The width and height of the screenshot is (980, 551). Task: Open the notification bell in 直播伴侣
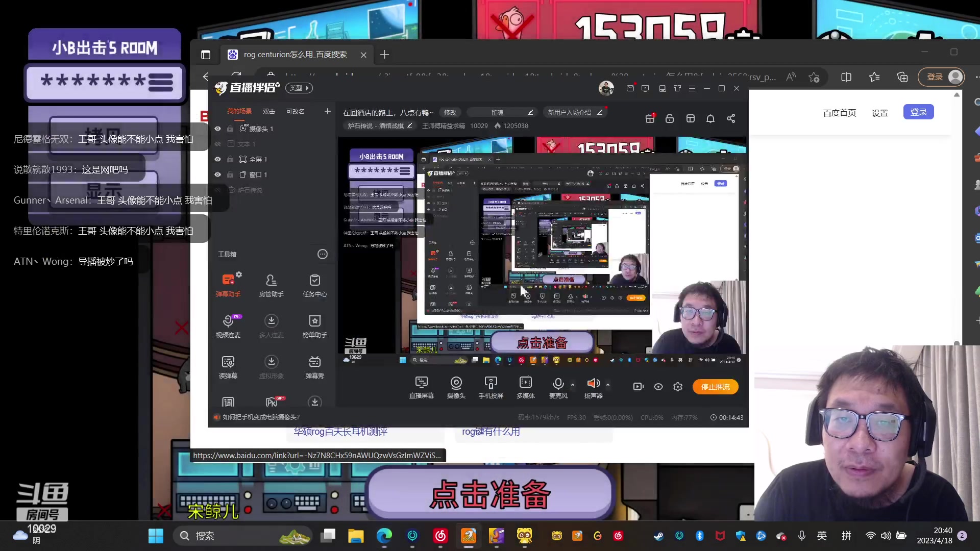(710, 118)
